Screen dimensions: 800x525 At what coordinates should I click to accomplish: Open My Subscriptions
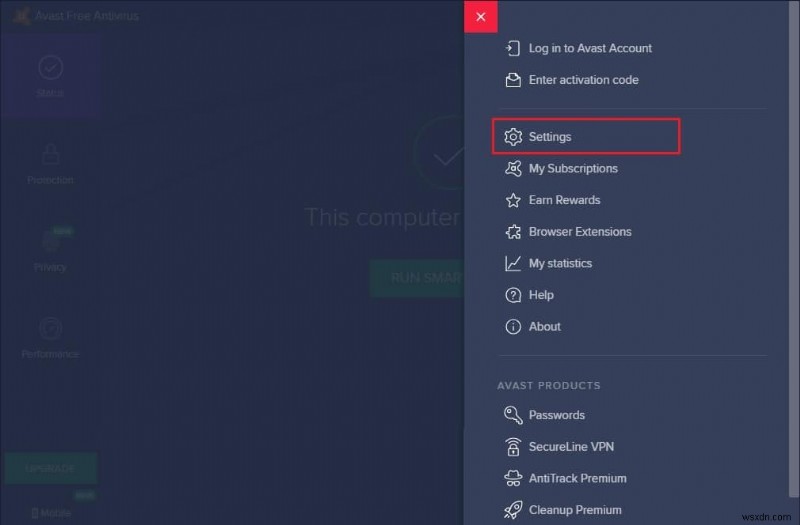pyautogui.click(x=572, y=168)
